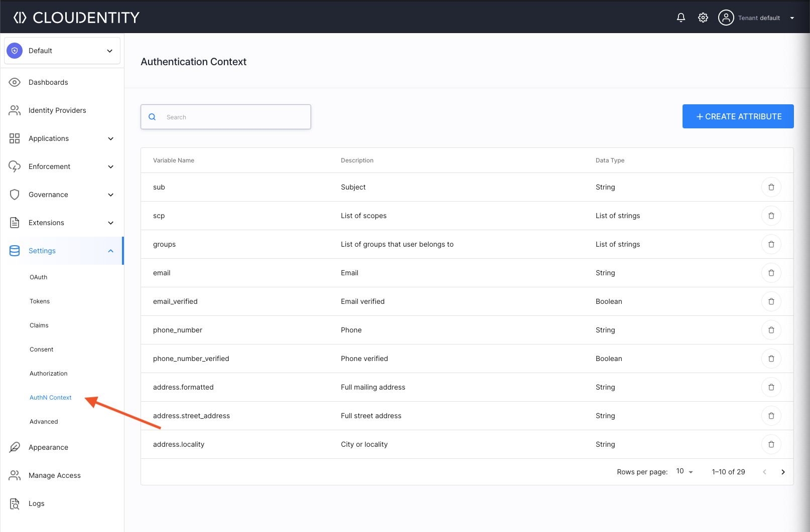Click the 'Full mailing address' description
Image resolution: width=810 pixels, height=532 pixels.
373,387
